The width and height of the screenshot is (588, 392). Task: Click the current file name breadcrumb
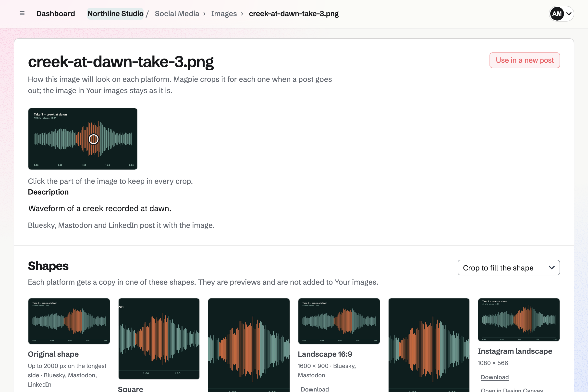pos(294,13)
